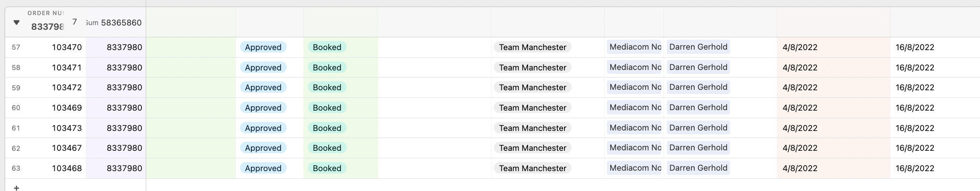The width and height of the screenshot is (980, 191).
Task: Collapse the 8337980 order group triangle
Action: click(17, 22)
